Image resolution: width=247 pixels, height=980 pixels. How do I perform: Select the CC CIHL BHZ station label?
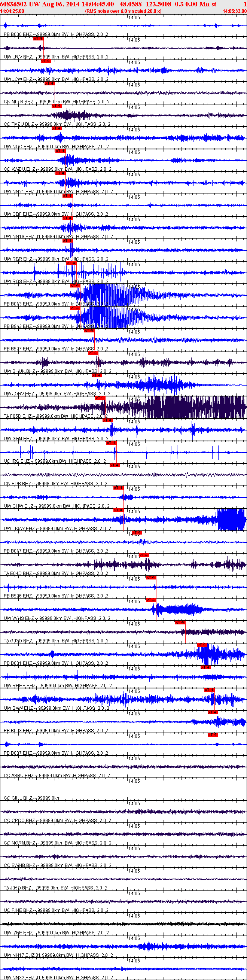point(32,798)
